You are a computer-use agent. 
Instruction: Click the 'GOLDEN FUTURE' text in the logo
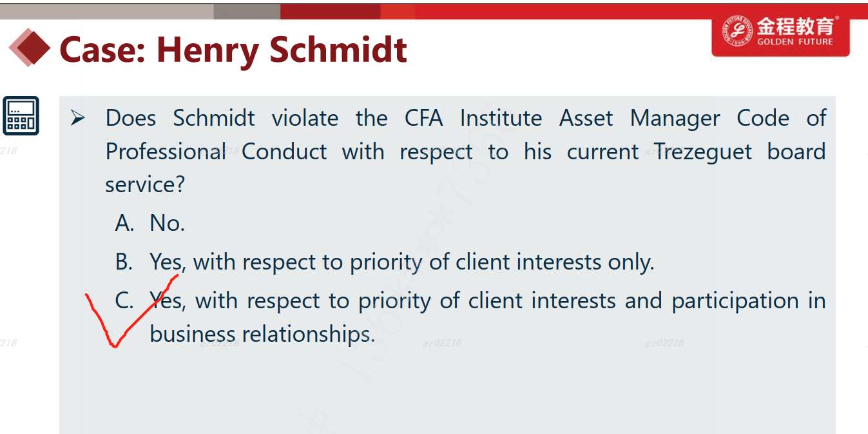[x=795, y=42]
